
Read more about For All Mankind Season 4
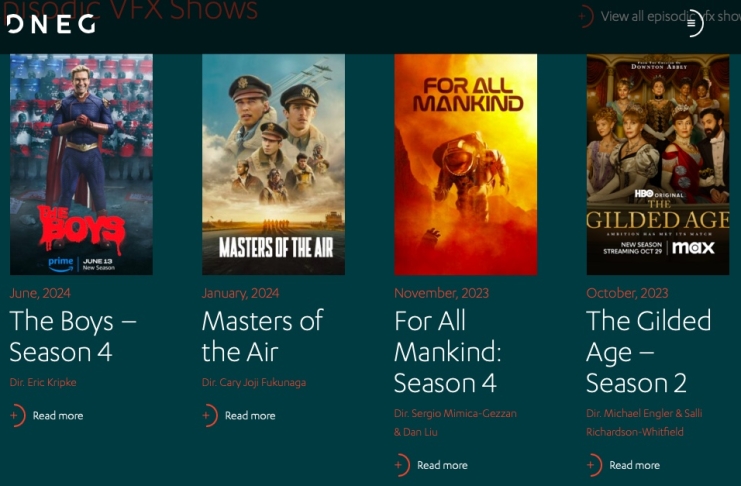tap(442, 465)
